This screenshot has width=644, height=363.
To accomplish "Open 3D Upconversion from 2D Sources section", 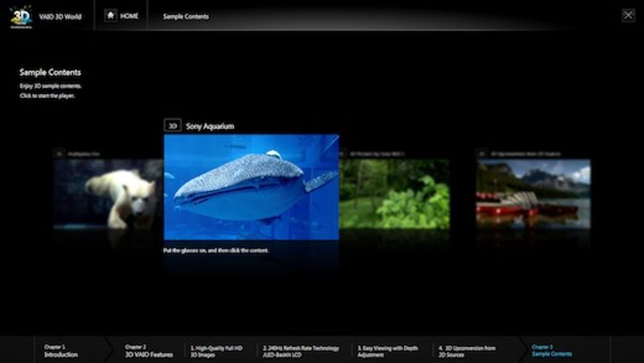I will (467, 351).
